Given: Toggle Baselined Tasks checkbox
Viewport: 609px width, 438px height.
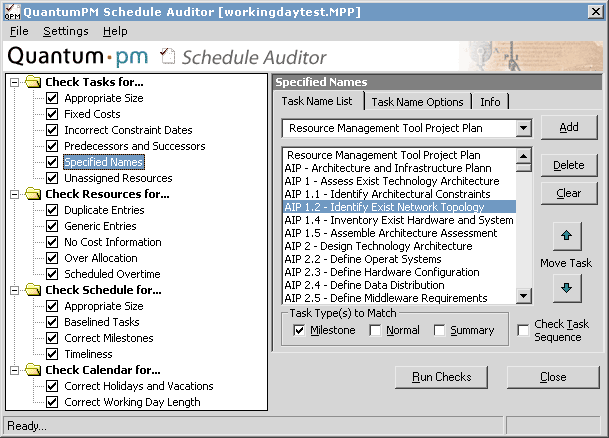Looking at the screenshot, I should (52, 322).
